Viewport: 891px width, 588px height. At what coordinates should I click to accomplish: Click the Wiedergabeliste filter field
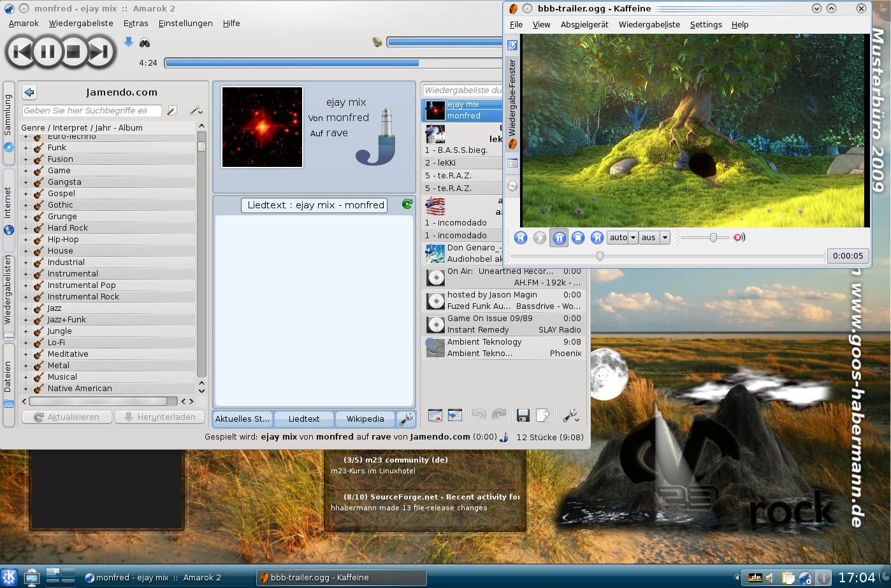[463, 90]
